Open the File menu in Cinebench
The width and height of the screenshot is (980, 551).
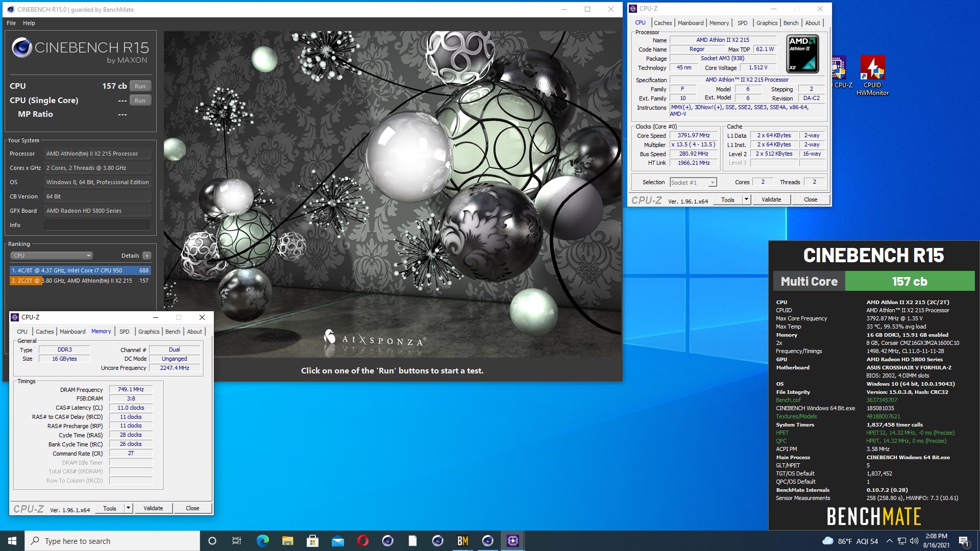(11, 23)
